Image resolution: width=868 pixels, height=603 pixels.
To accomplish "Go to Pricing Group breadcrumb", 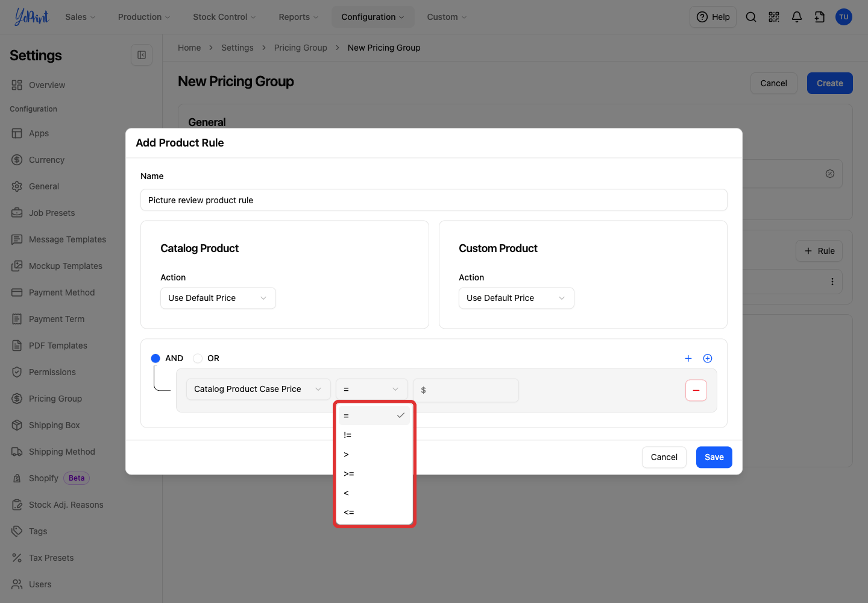I will [301, 48].
